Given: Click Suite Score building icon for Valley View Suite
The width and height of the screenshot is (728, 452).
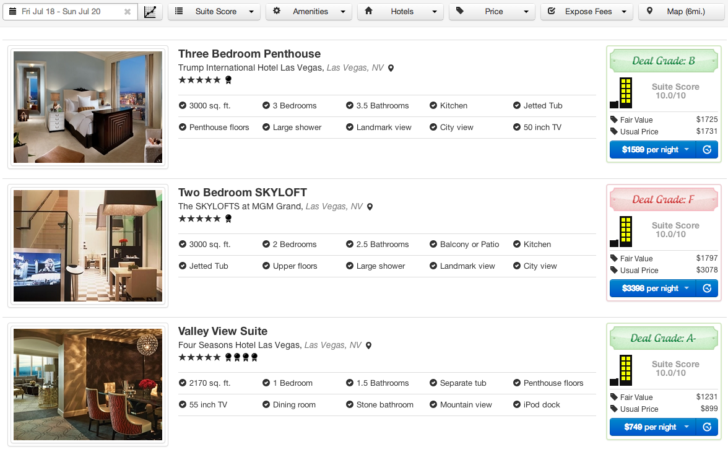Looking at the screenshot, I should click(x=621, y=370).
